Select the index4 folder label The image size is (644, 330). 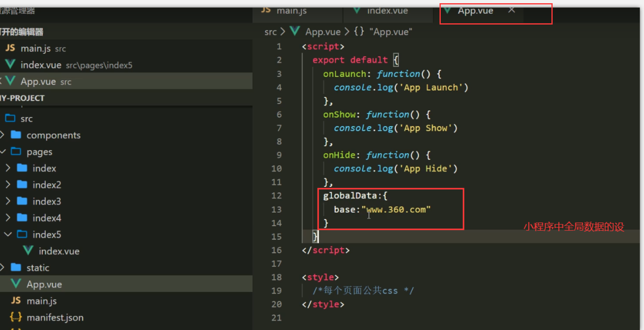coord(47,218)
